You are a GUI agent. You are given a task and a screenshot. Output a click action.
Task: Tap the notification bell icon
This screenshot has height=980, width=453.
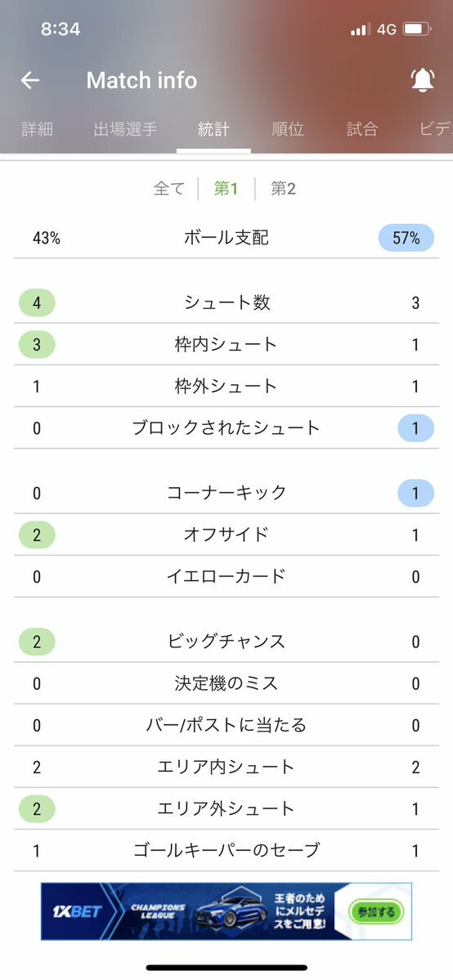(x=423, y=80)
